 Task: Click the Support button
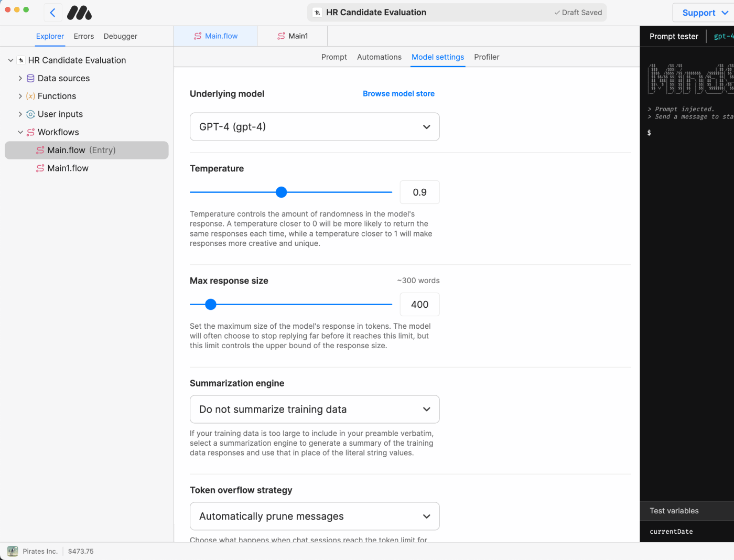point(704,13)
